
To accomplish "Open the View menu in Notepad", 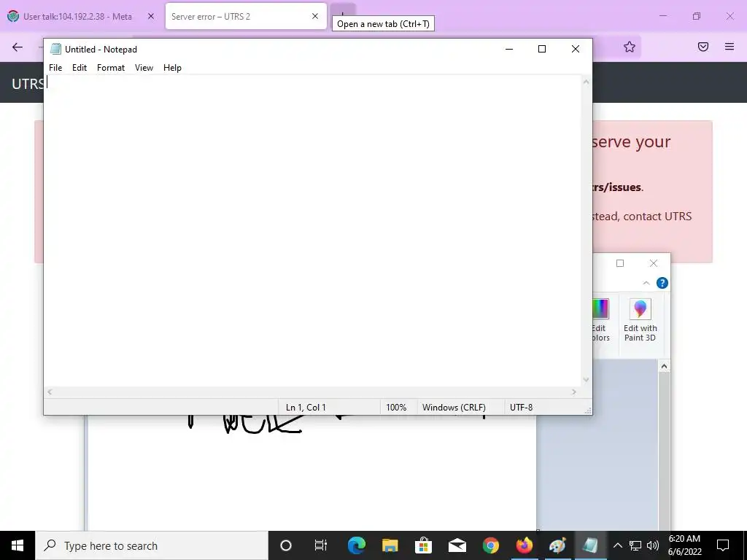I will [x=144, y=68].
